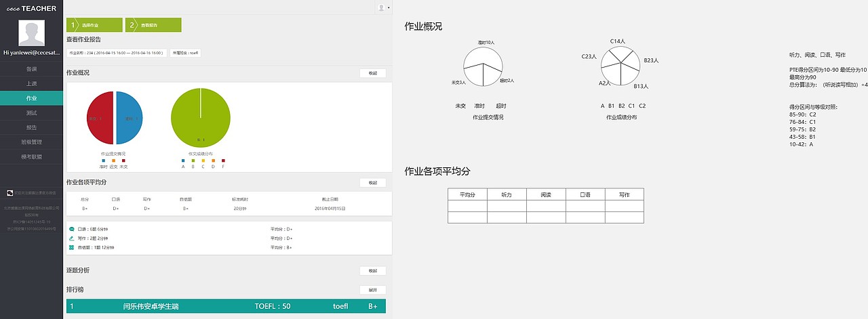Open 测试 in the sidebar menu
This screenshot has width=868, height=319.
point(31,112)
